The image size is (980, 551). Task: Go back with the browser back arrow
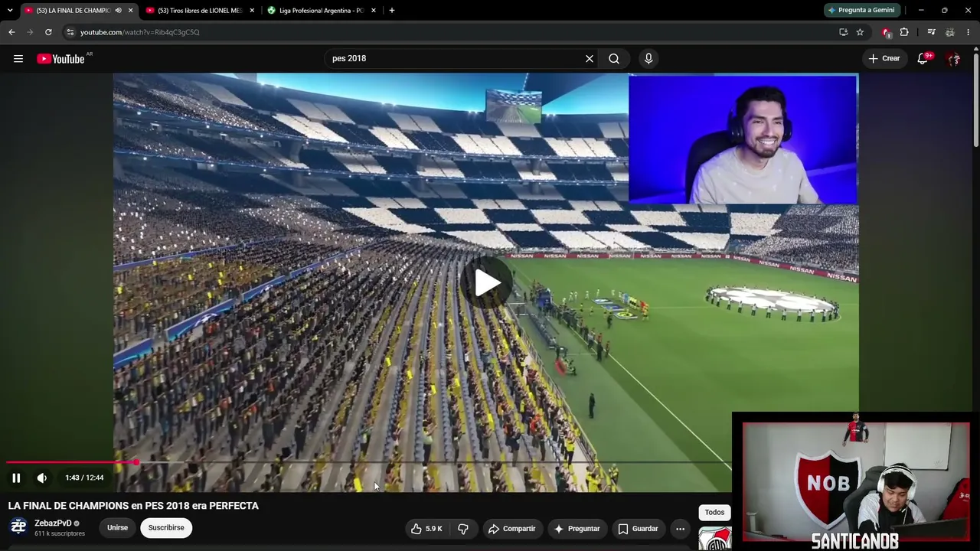click(x=11, y=32)
